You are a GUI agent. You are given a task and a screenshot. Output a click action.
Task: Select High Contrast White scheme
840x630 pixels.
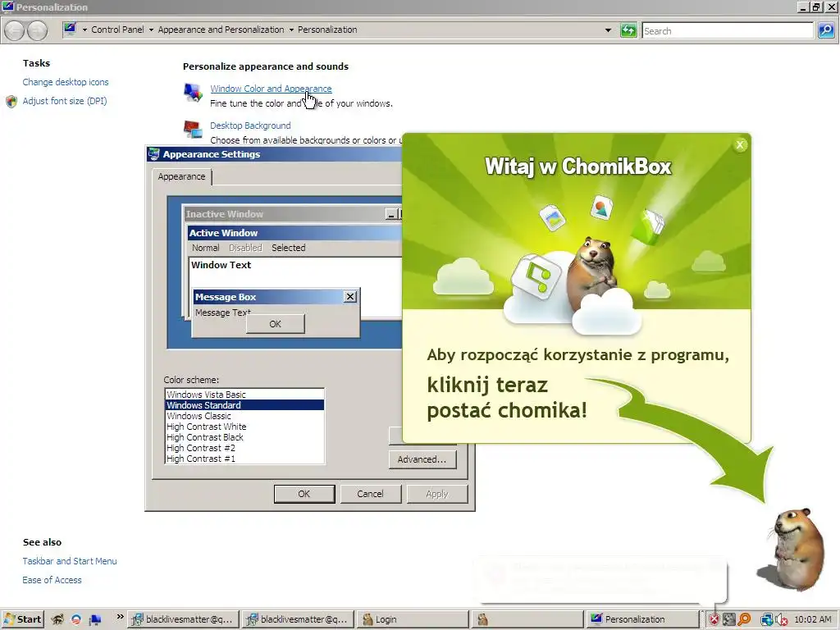(x=244, y=427)
